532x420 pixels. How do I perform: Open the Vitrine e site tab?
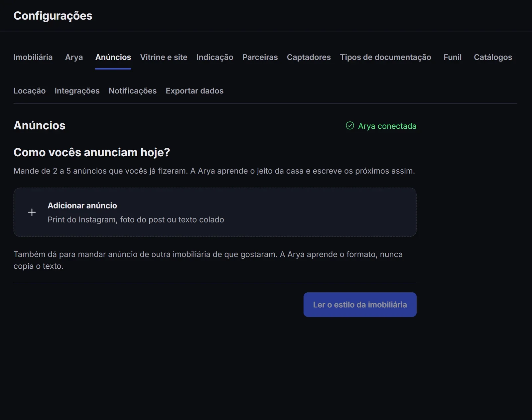164,57
